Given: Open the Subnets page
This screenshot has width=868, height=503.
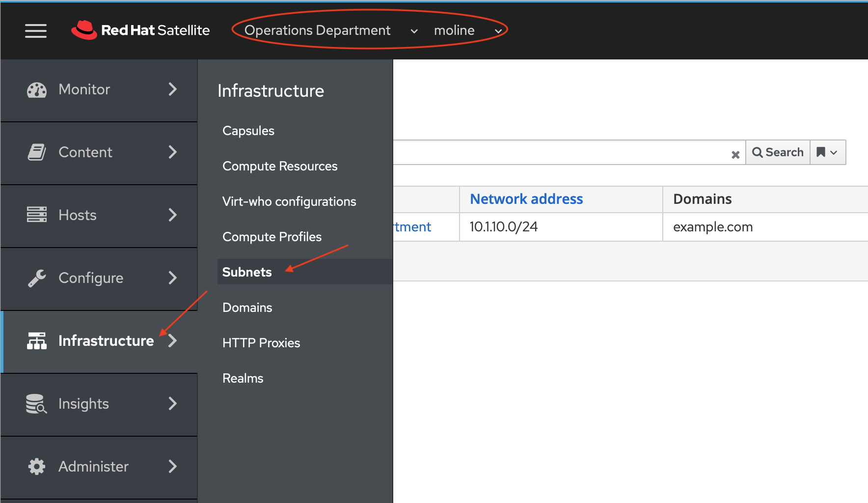Looking at the screenshot, I should tap(247, 272).
